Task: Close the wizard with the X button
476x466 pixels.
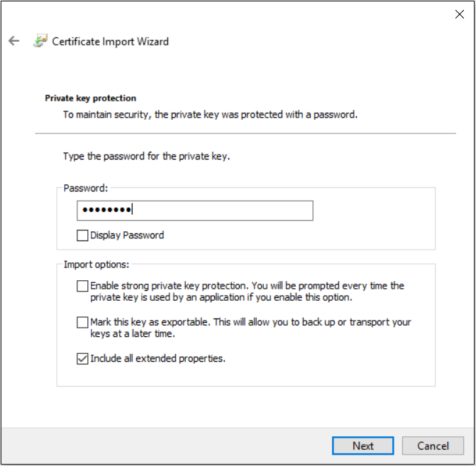Action: (x=459, y=14)
